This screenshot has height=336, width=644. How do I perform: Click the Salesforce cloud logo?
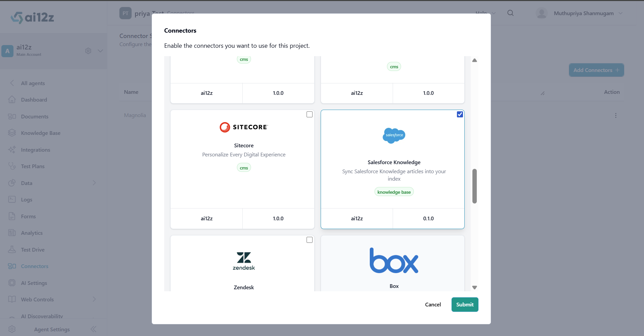coord(394,135)
